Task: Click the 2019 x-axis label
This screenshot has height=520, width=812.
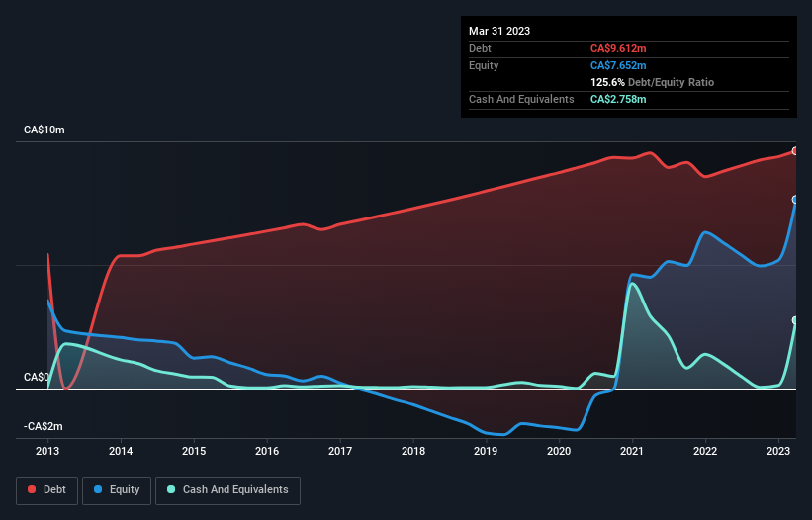Action: [486, 451]
